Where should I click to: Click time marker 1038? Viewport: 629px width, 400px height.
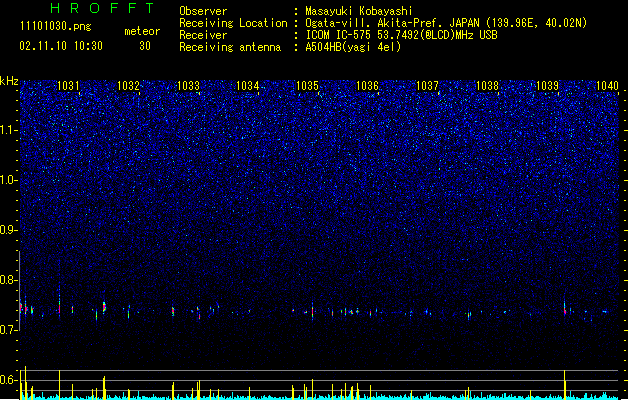pos(487,86)
